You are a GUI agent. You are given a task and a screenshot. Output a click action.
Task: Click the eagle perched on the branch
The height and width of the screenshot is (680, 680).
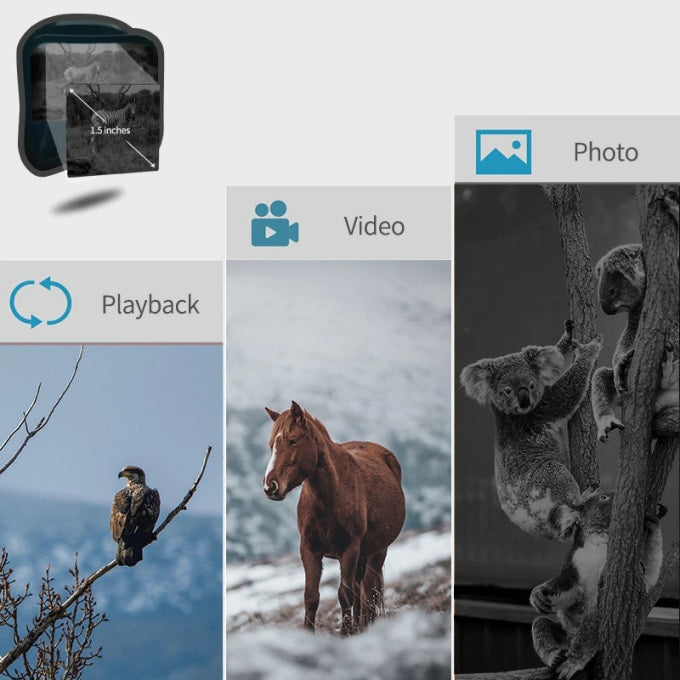[134, 512]
